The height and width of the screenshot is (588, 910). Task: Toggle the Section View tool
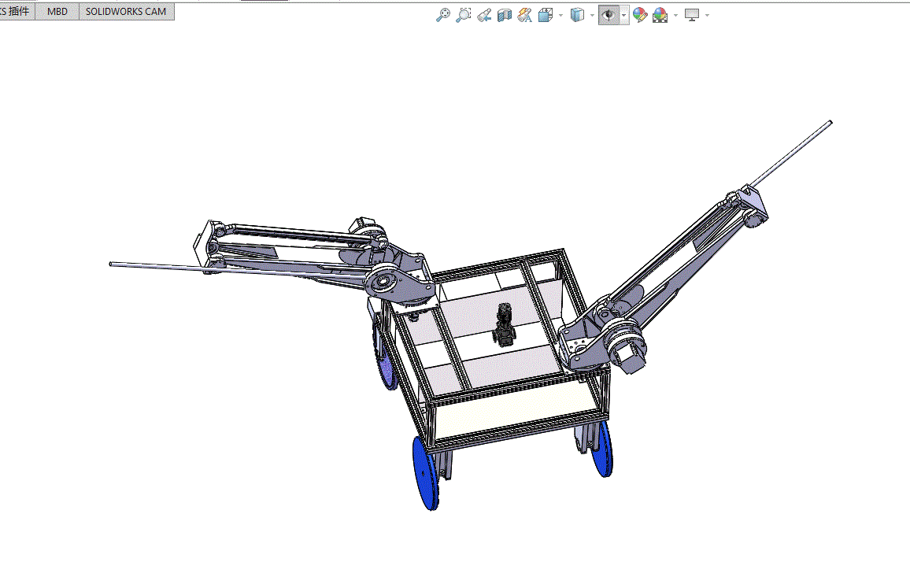click(505, 15)
